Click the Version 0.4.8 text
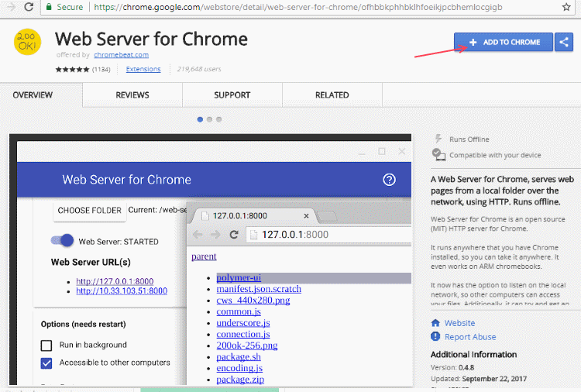Screen dimensions: 581x392 pos(452,367)
